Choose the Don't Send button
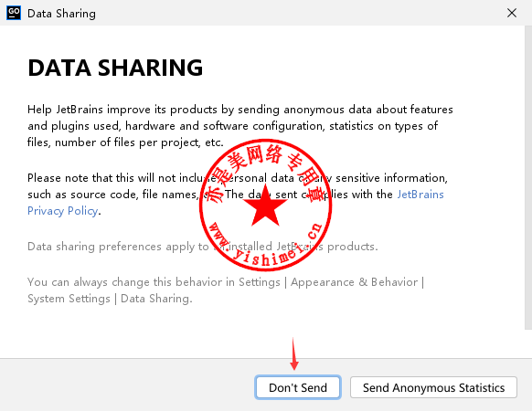 point(298,387)
